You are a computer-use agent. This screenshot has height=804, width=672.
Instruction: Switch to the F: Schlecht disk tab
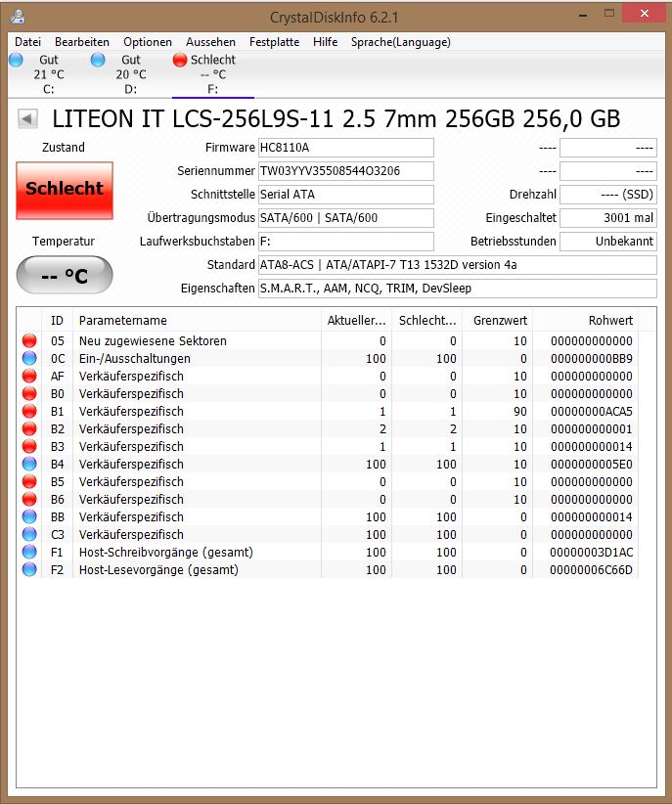coord(213,74)
